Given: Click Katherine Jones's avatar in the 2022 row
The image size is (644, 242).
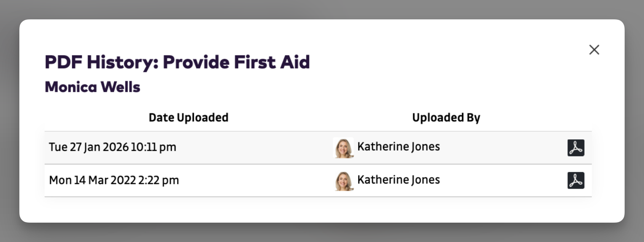Looking at the screenshot, I should [343, 181].
